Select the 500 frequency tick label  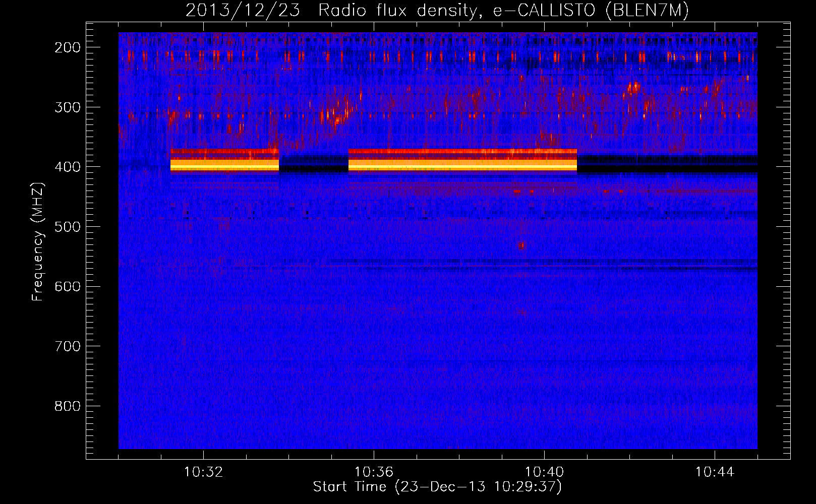click(x=68, y=227)
